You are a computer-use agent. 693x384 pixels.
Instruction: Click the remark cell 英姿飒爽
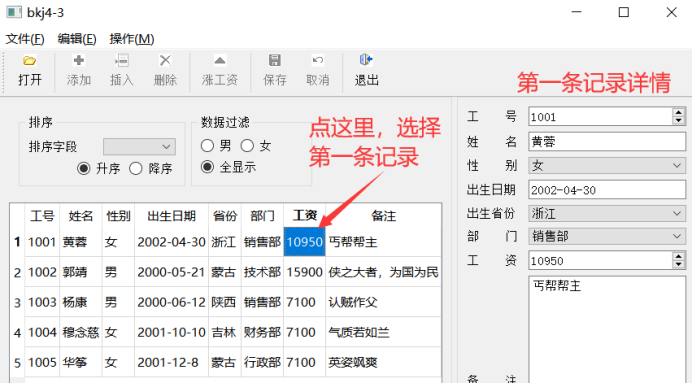(x=383, y=362)
